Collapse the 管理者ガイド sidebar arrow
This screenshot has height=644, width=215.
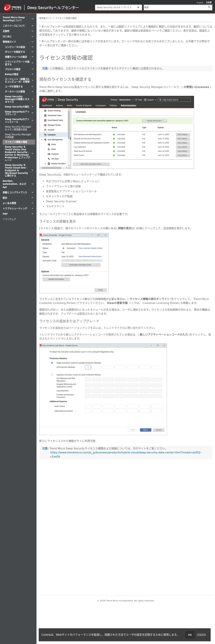tap(32, 42)
